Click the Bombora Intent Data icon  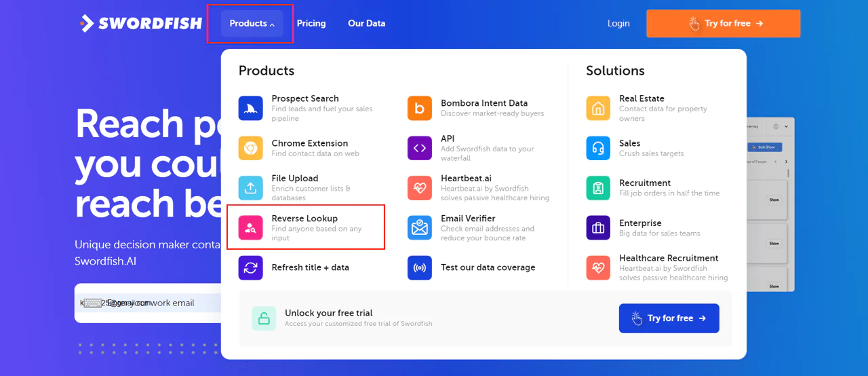point(420,108)
